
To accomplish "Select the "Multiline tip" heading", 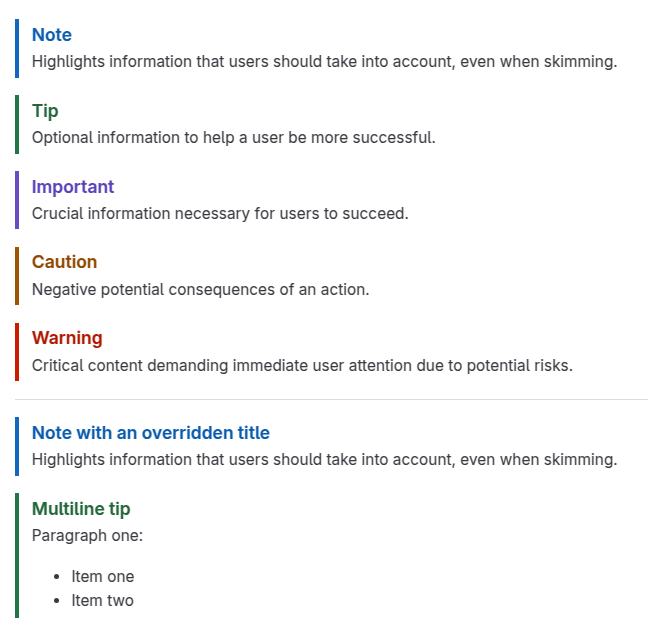I will point(81,509).
